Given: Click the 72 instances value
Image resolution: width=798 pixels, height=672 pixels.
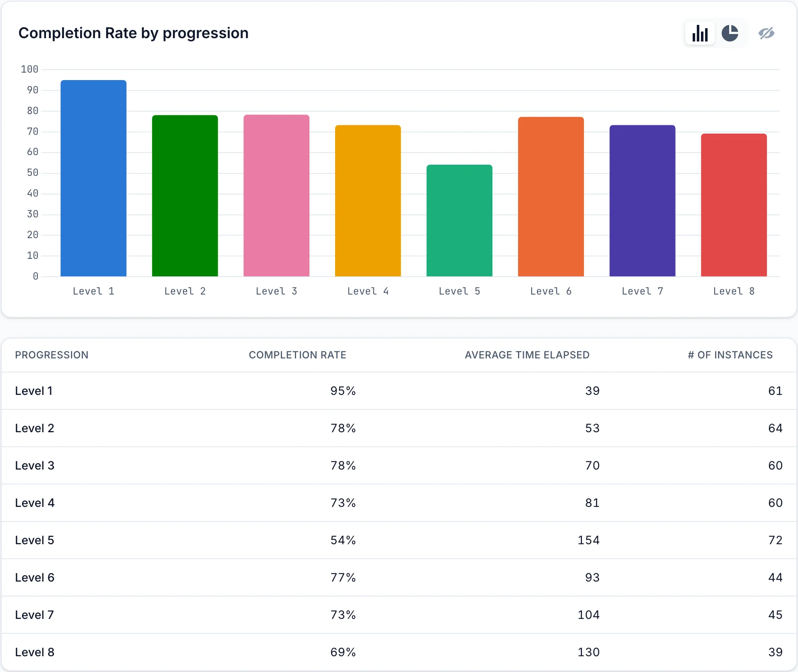Looking at the screenshot, I should coord(775,540).
